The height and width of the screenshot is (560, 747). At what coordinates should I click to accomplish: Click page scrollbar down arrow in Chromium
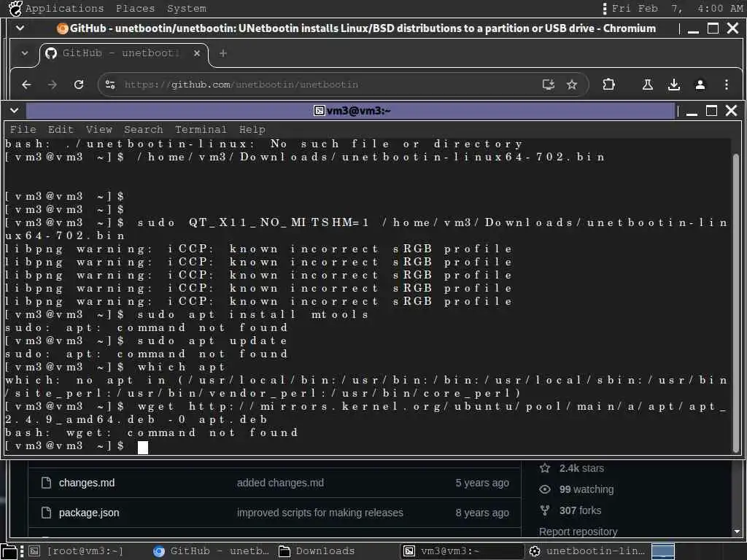tap(737, 532)
